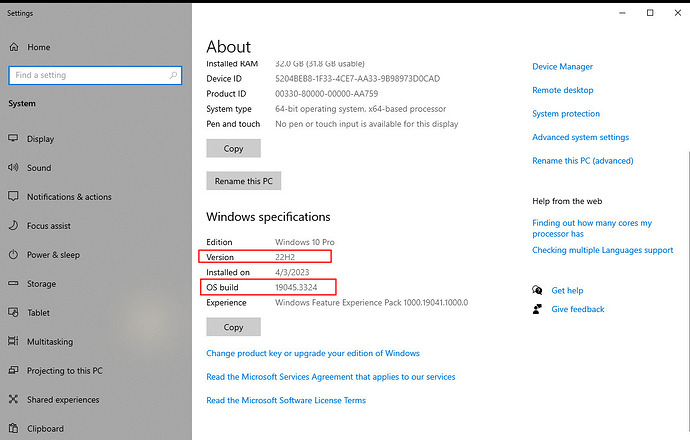Minimize the Settings window
The width and height of the screenshot is (690, 440).
tap(622, 13)
